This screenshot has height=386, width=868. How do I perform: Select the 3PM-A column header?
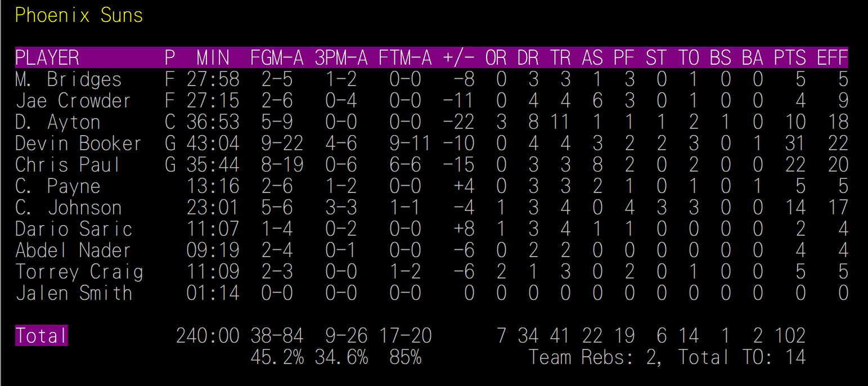click(341, 57)
